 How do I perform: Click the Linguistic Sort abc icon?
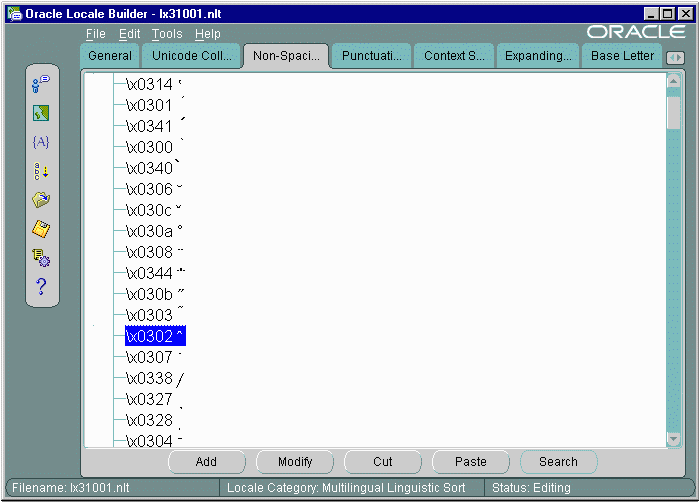pos(41,171)
